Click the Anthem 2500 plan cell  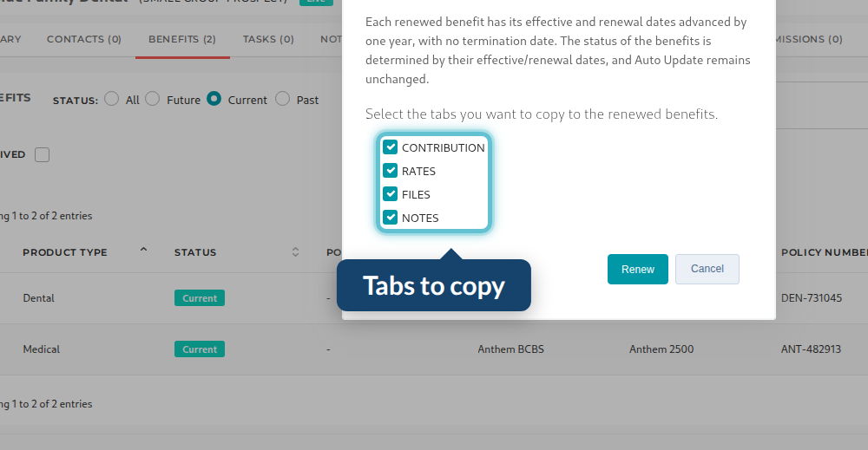(661, 349)
